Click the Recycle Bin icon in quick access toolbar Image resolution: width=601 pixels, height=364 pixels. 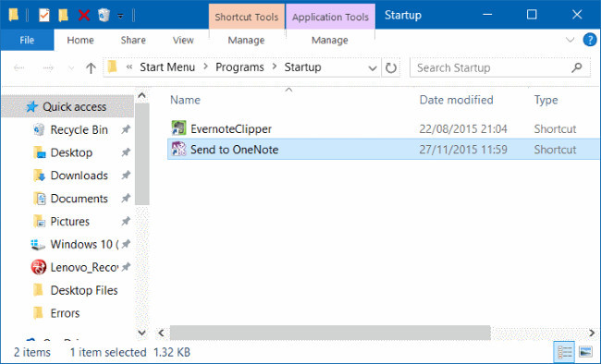104,16
